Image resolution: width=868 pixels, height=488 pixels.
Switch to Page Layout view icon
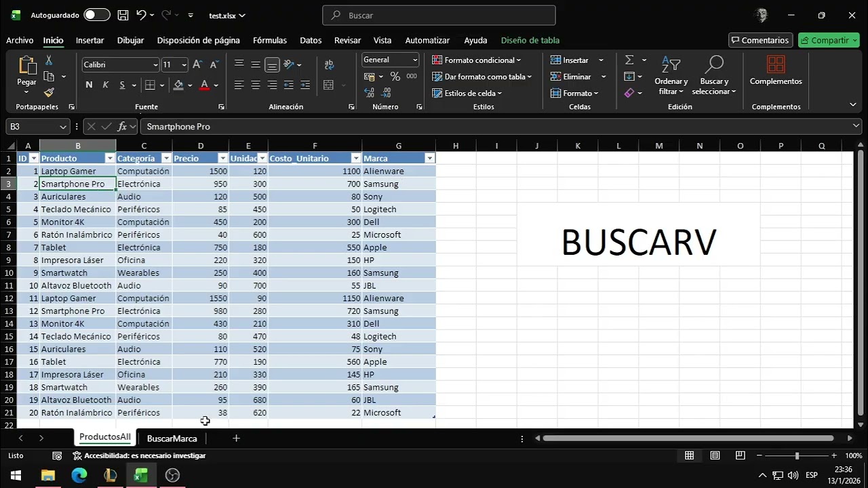point(715,455)
